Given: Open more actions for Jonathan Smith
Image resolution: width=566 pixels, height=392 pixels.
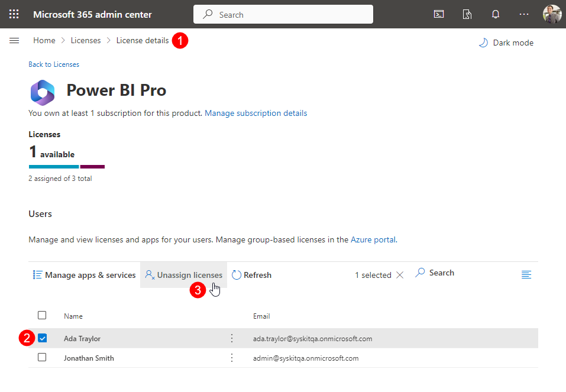Looking at the screenshot, I should 231,358.
